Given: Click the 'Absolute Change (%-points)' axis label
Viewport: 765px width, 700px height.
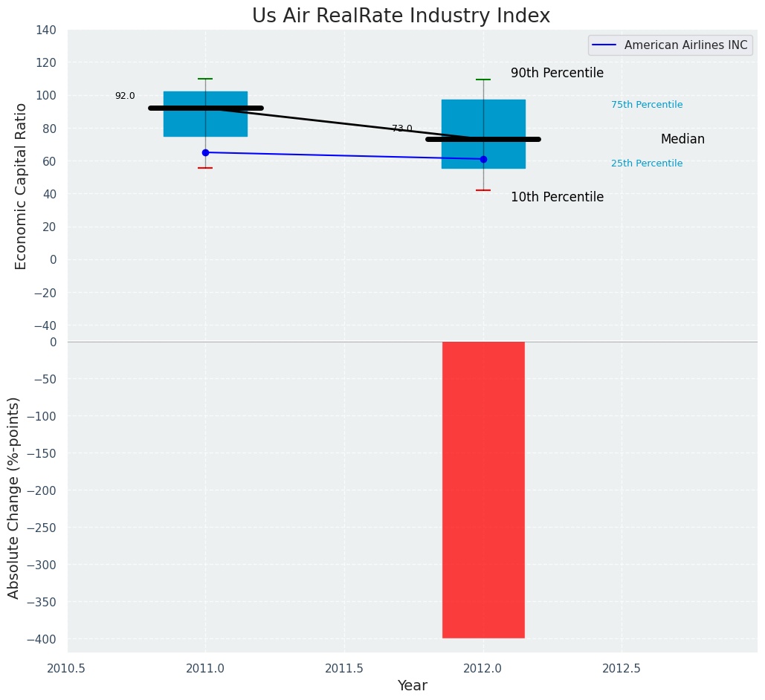Looking at the screenshot, I should click(x=14, y=497).
